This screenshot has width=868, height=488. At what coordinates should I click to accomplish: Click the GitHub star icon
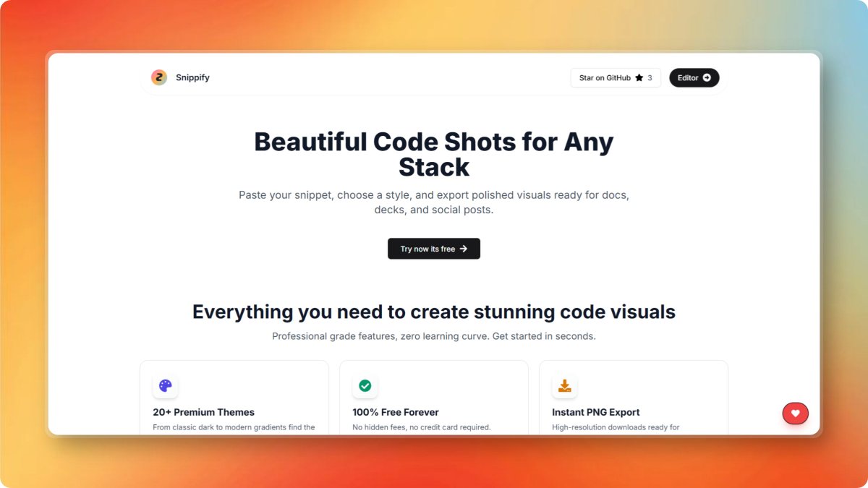coord(639,77)
